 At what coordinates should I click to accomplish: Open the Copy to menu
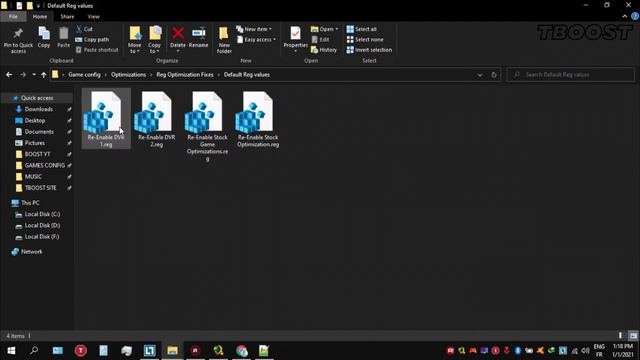154,40
